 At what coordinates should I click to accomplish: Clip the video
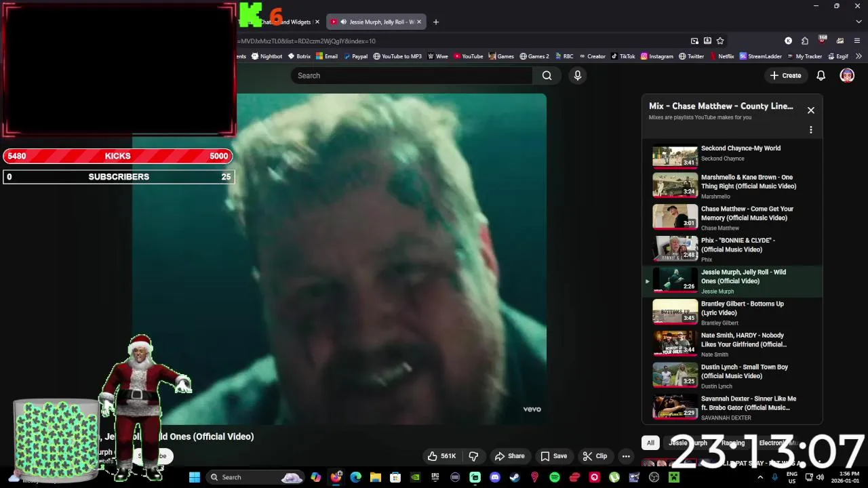point(595,456)
